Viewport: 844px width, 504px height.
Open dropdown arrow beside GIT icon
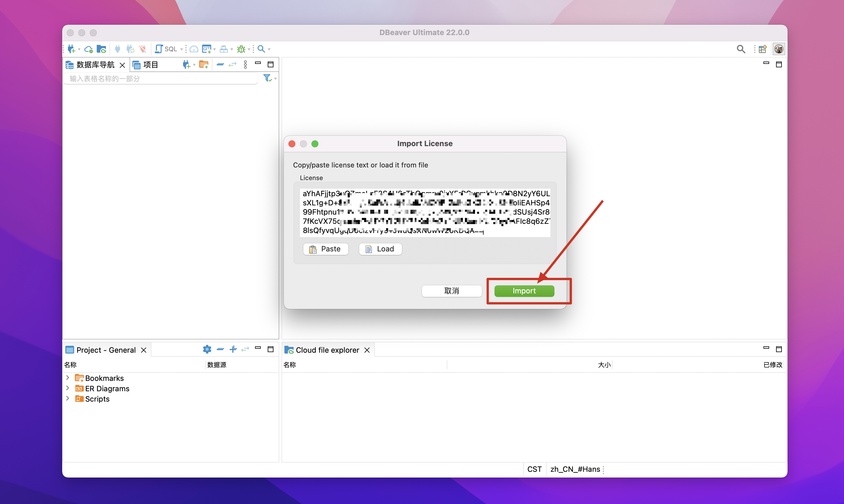214,49
